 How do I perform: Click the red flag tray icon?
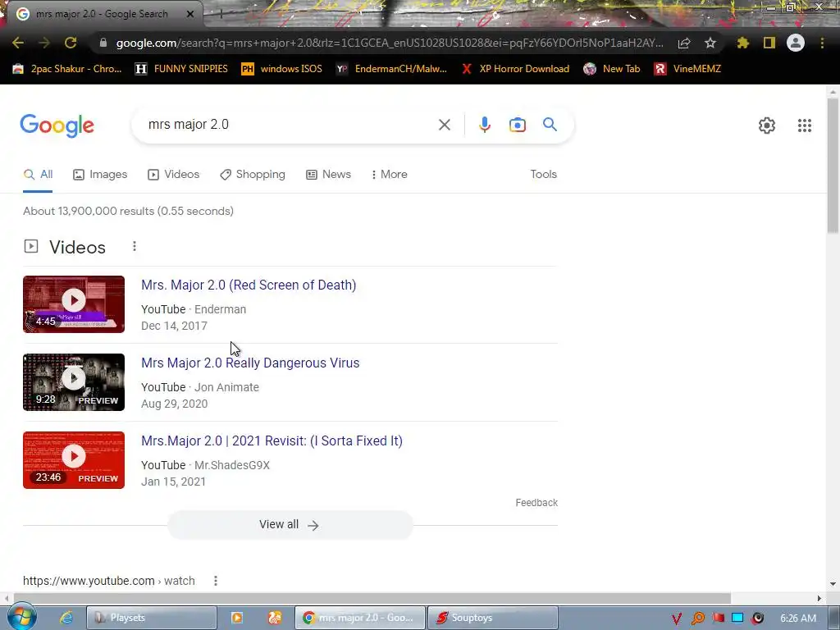click(x=718, y=619)
